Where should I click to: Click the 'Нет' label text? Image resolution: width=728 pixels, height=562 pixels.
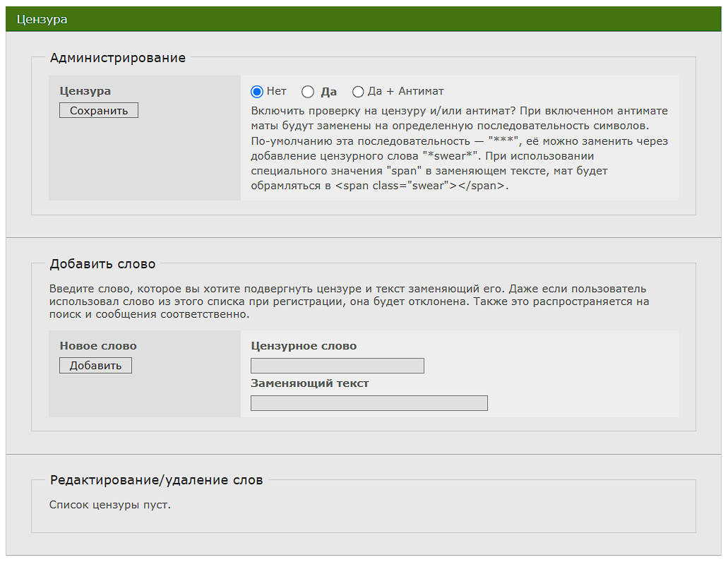coord(277,92)
